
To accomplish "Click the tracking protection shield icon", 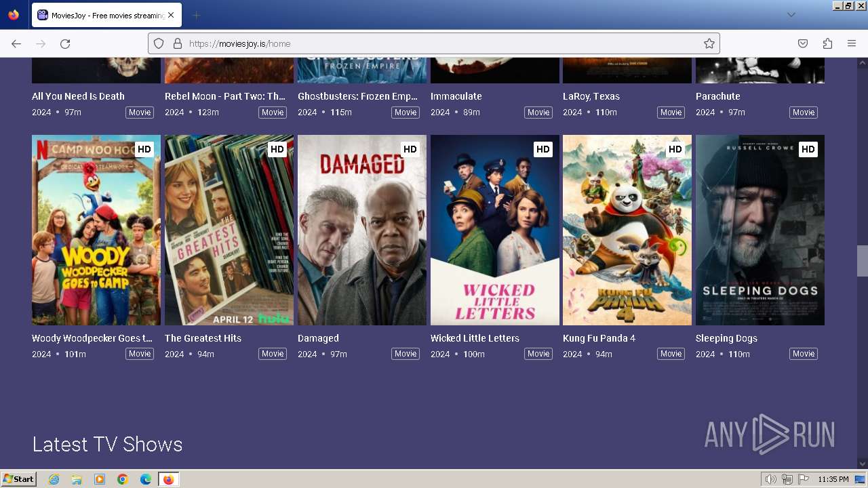I will click(x=159, y=43).
